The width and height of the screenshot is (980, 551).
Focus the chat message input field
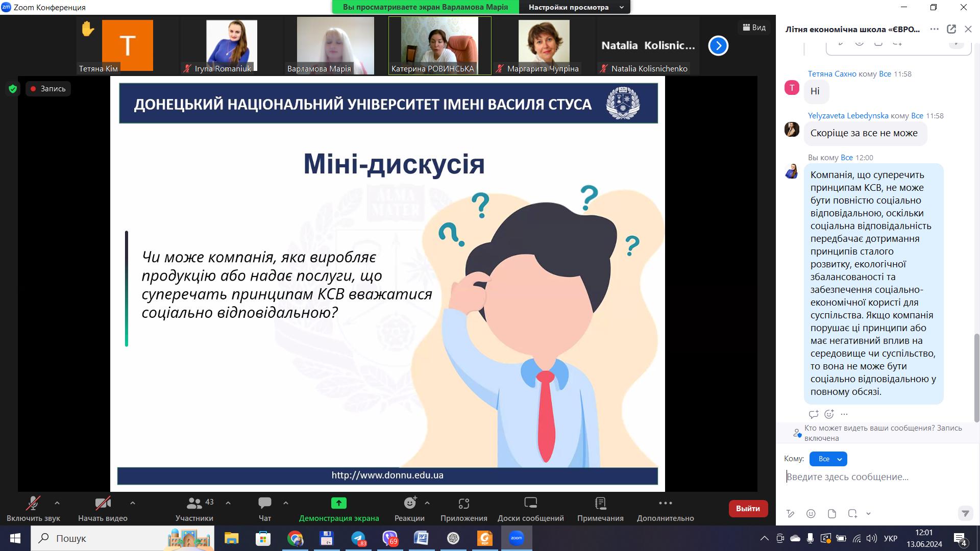(x=878, y=477)
